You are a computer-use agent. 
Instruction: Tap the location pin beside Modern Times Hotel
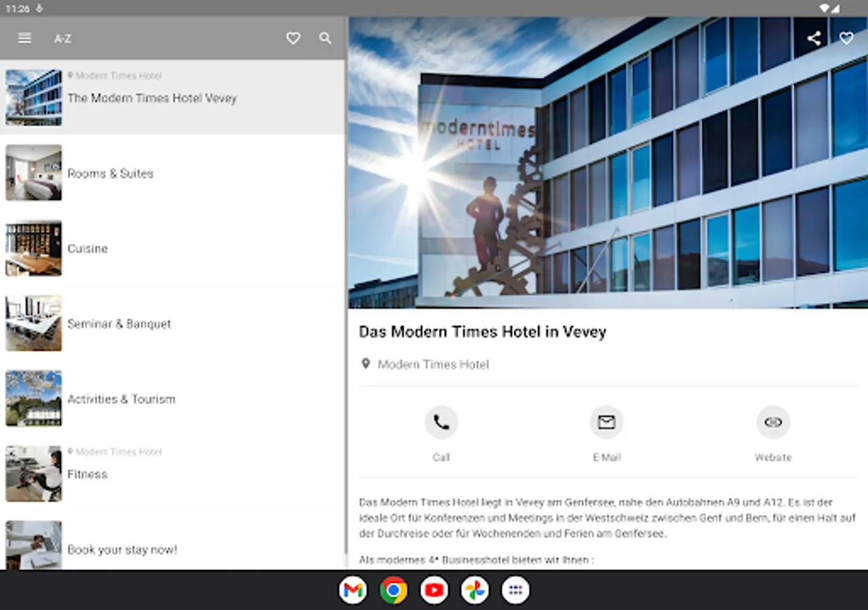(366, 364)
